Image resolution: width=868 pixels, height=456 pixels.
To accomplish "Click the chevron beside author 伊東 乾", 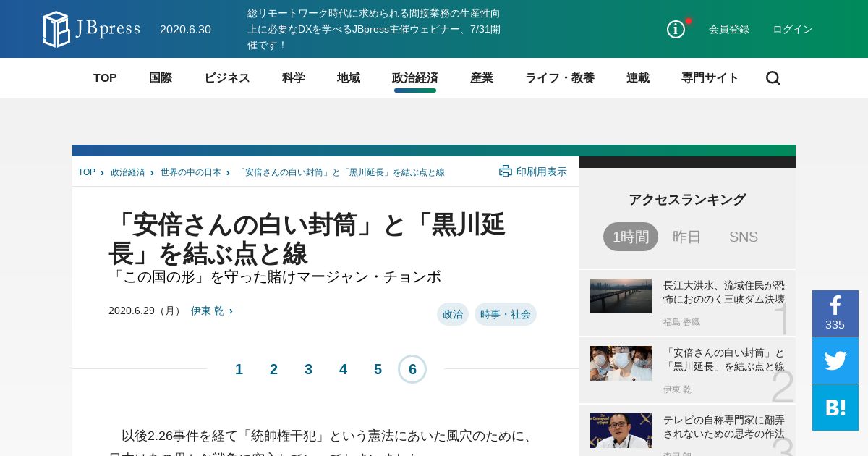I will (231, 311).
